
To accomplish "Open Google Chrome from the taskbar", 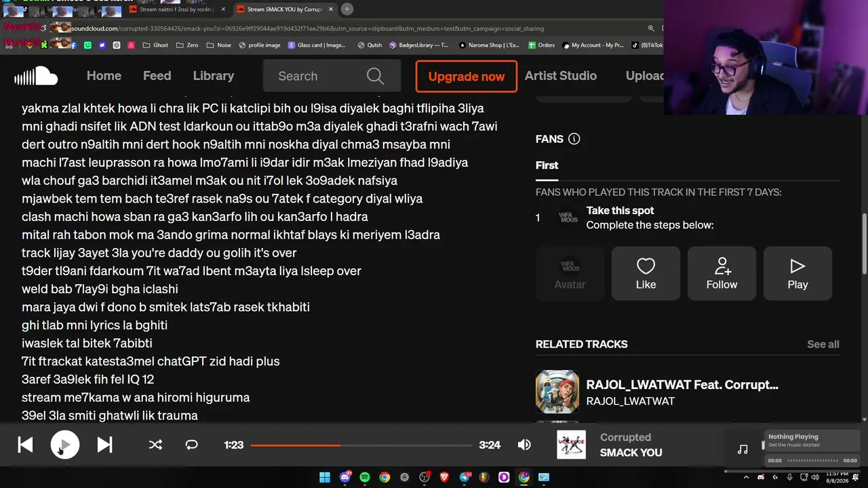I will [x=384, y=477].
